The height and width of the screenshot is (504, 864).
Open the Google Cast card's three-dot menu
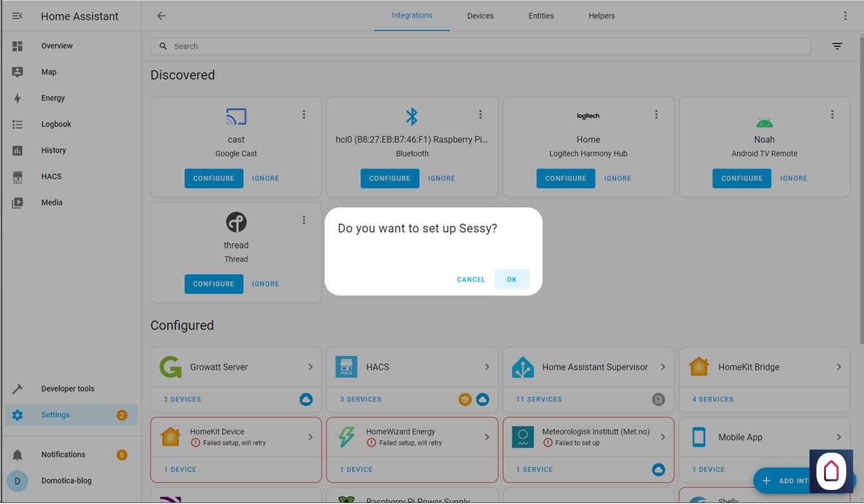point(304,114)
